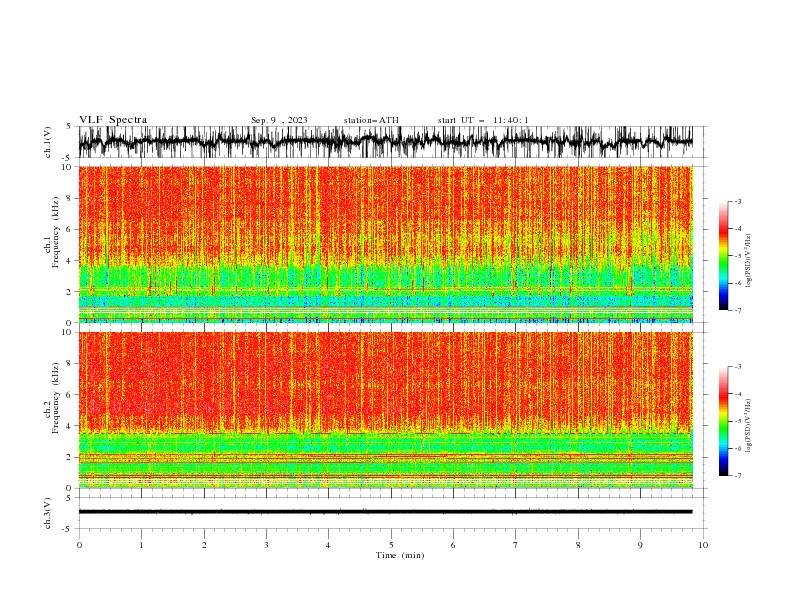The height and width of the screenshot is (612, 792).
Task: Click the "Time (min)" axis label
Action: click(400, 555)
